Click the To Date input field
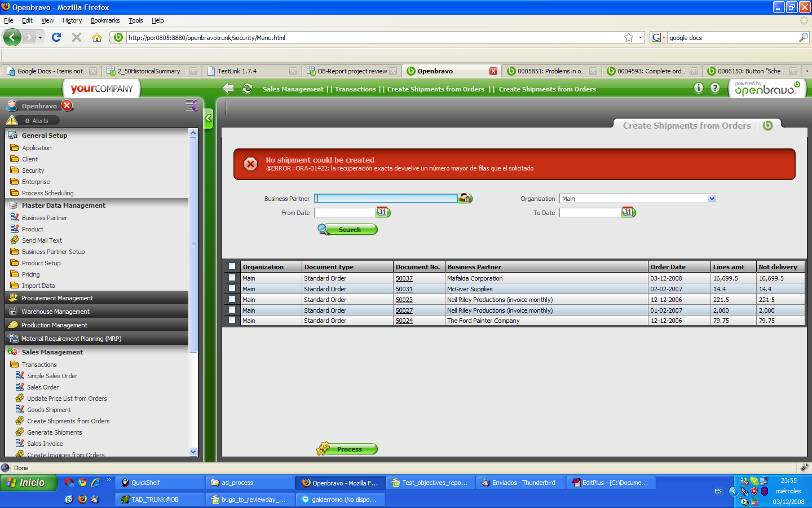812x508 pixels. (590, 212)
